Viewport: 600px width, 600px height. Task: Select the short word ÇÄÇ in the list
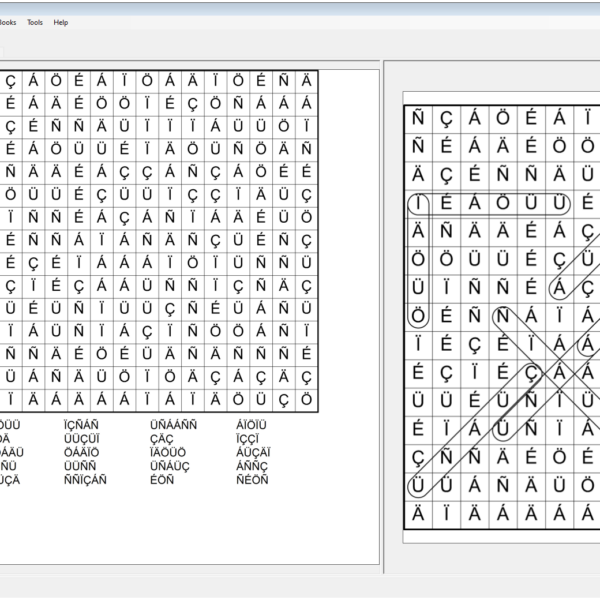pyautogui.click(x=161, y=438)
